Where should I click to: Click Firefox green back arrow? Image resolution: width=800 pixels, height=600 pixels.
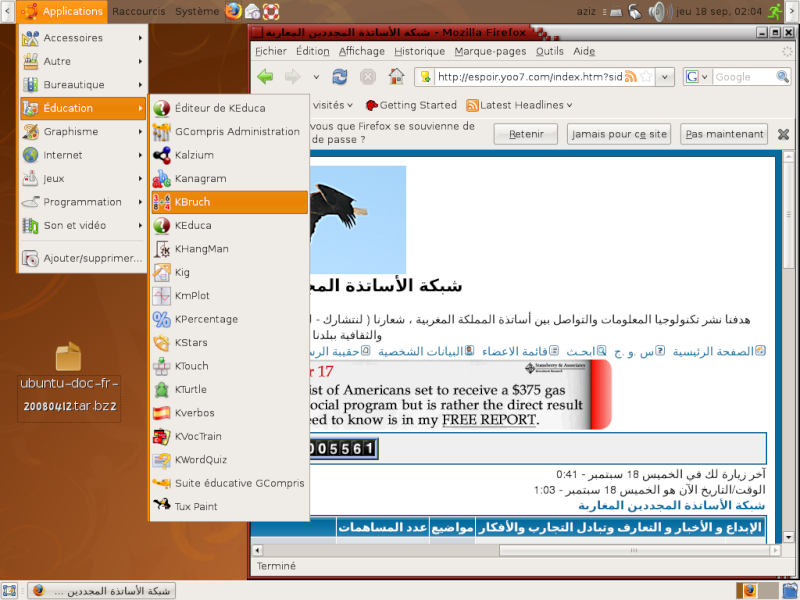[x=265, y=77]
